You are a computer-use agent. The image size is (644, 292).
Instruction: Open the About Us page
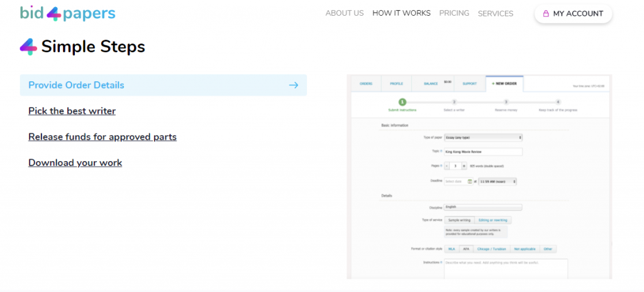345,13
